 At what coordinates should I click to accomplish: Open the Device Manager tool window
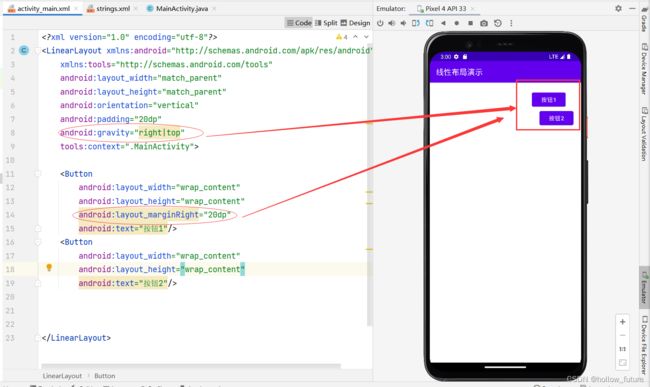point(644,69)
